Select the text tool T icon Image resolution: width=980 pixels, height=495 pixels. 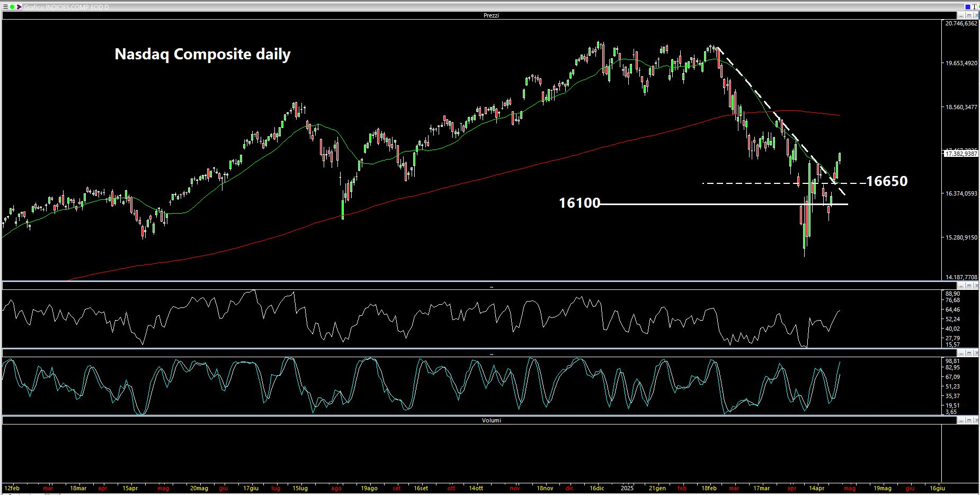pos(975,7)
